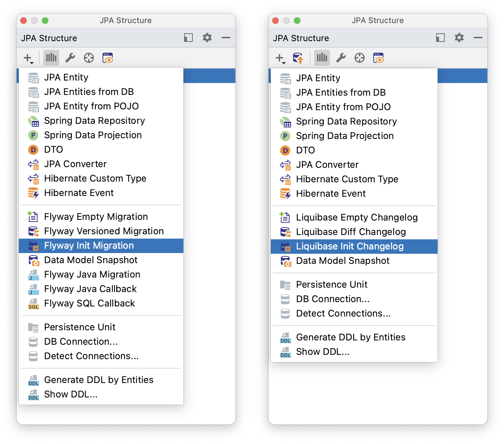Screen dimensions: 504x444
Task: Select Detect Connections... in left menu
Action: click(x=101, y=356)
